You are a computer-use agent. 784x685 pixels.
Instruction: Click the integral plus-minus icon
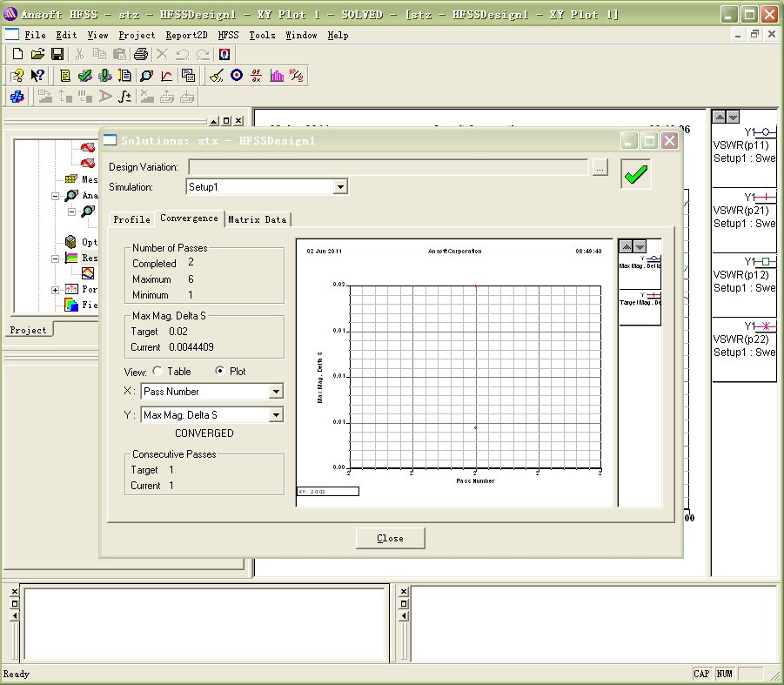pyautogui.click(x=125, y=97)
